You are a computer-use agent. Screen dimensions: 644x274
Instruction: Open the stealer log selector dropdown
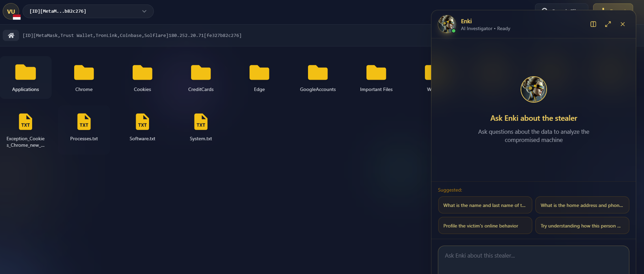[88, 11]
